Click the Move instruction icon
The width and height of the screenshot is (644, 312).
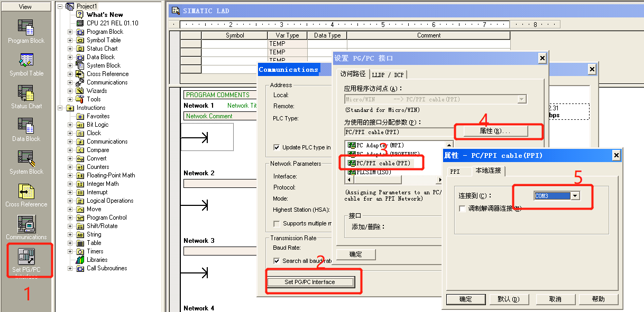[80, 209]
